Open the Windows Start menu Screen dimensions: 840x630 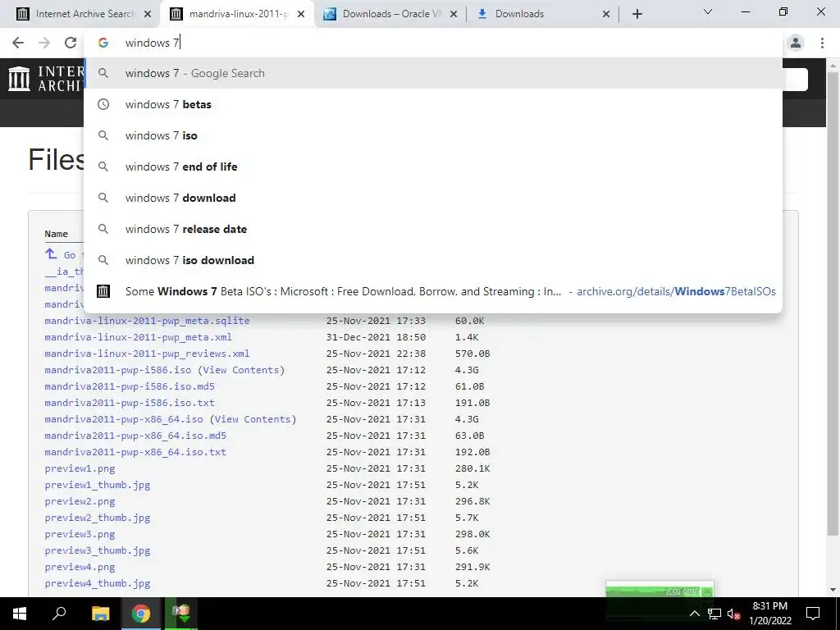coord(20,614)
